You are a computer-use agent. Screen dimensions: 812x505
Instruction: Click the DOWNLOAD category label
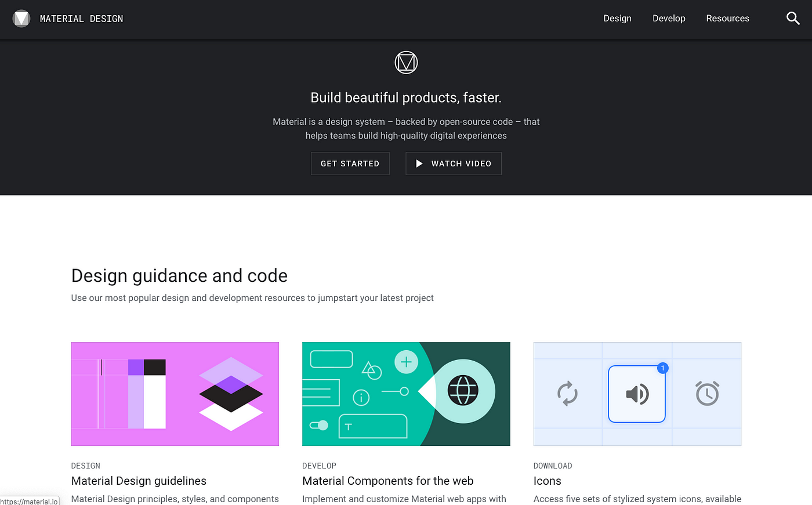pos(553,466)
